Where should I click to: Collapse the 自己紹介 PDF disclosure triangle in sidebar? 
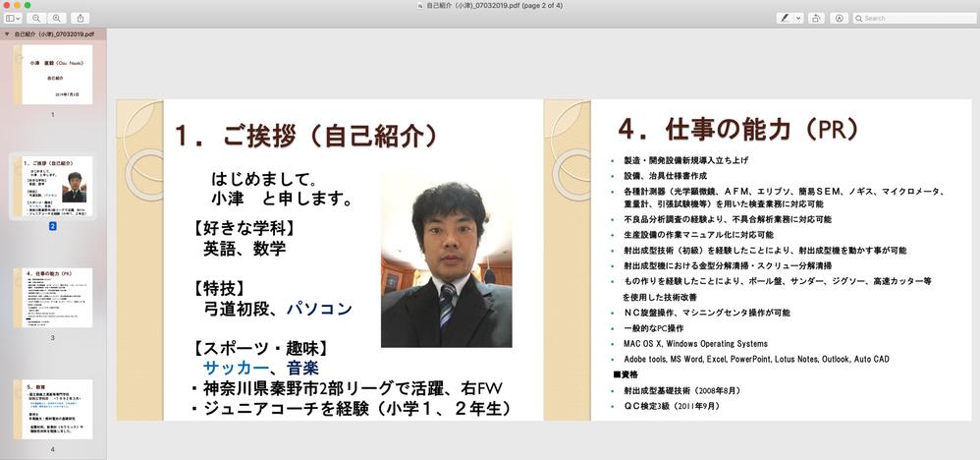(x=7, y=33)
